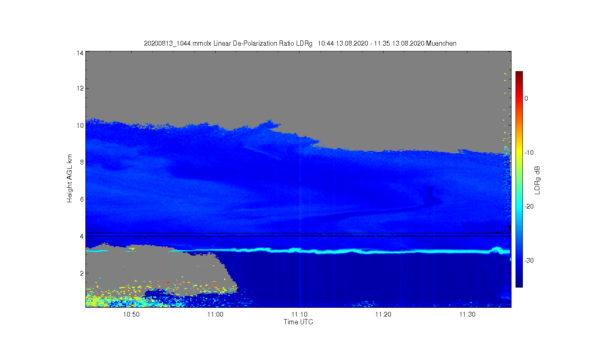Click the colorbar 0 tick label
Image resolution: width=607 pixels, height=364 pixels.
point(526,98)
